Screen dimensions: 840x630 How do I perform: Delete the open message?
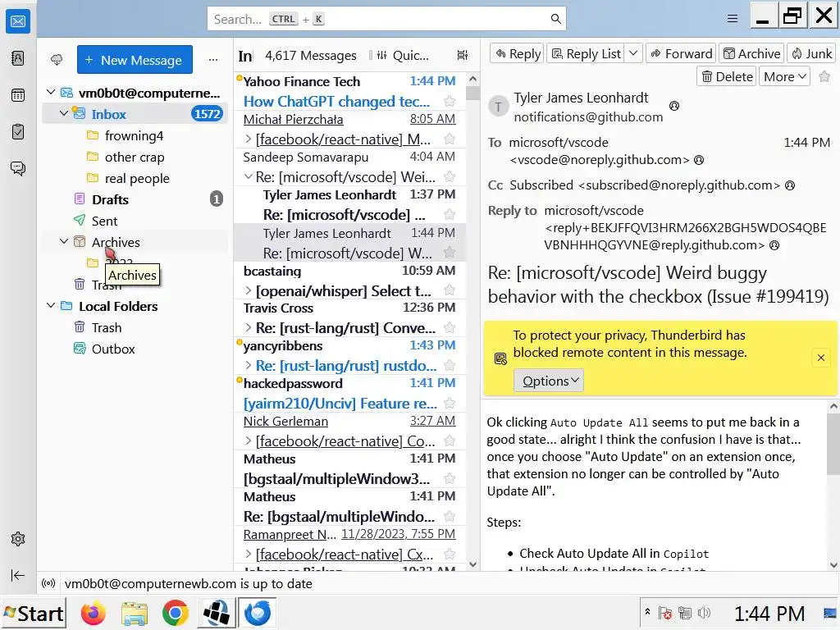[727, 76]
